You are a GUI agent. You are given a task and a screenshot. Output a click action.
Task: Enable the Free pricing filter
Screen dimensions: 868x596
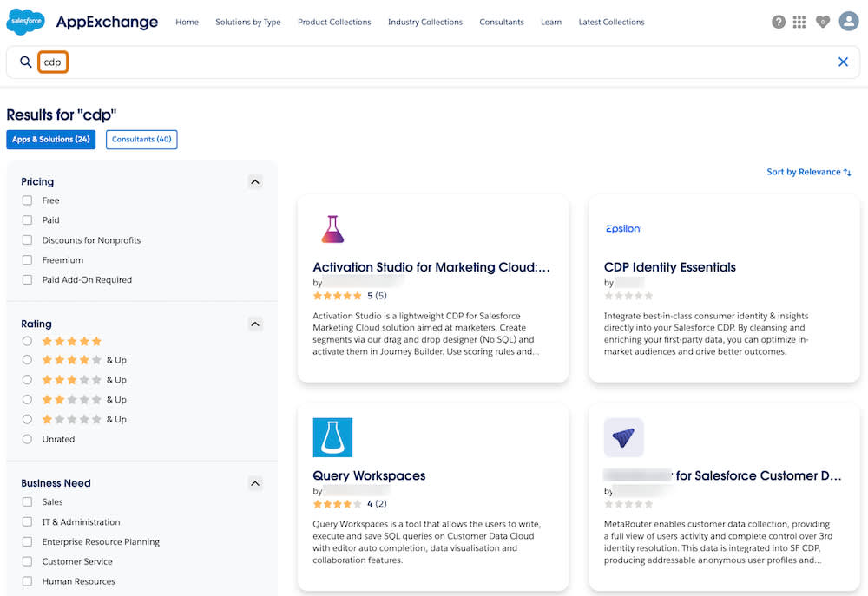[27, 200]
